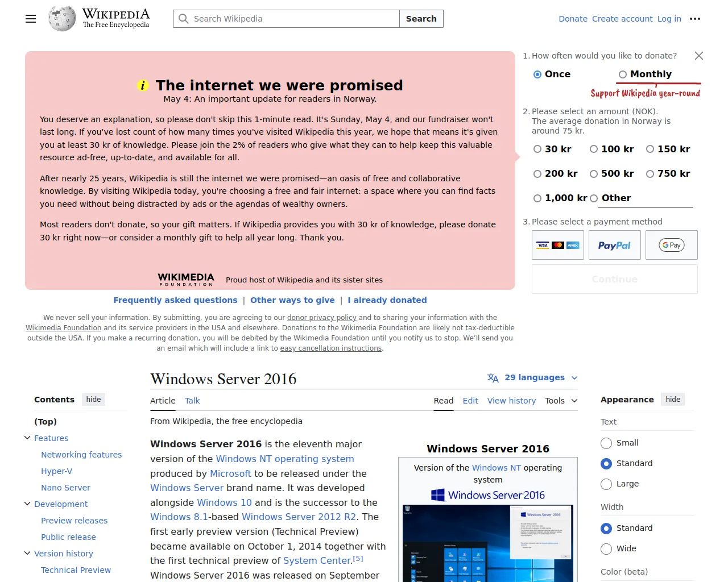Open the Windows Server 2016 desktop screenshot
728x582 pixels.
(x=488, y=543)
